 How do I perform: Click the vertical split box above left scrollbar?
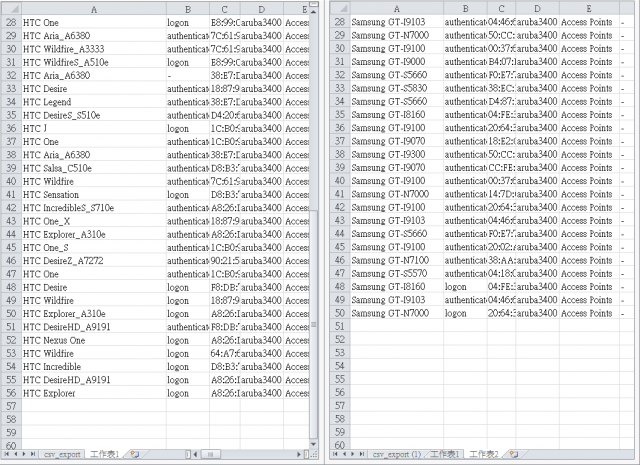pyautogui.click(x=313, y=4)
